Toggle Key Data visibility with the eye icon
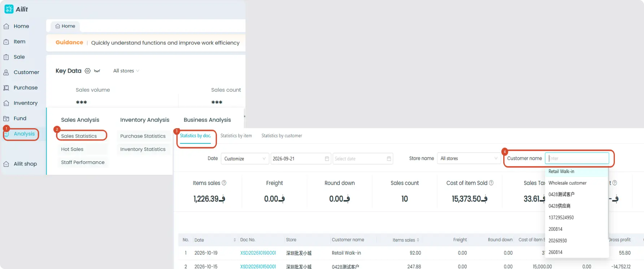Screen dimensions: 644x269 coord(97,71)
